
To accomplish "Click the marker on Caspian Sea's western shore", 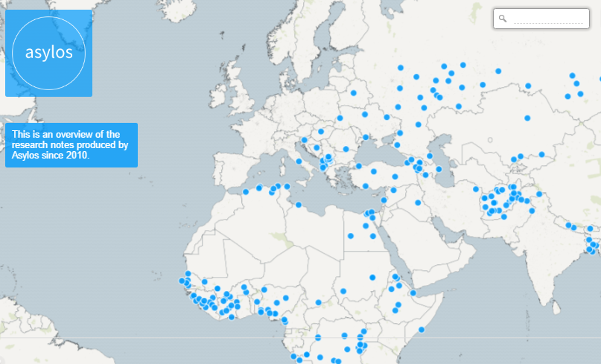I will pyautogui.click(x=439, y=170).
